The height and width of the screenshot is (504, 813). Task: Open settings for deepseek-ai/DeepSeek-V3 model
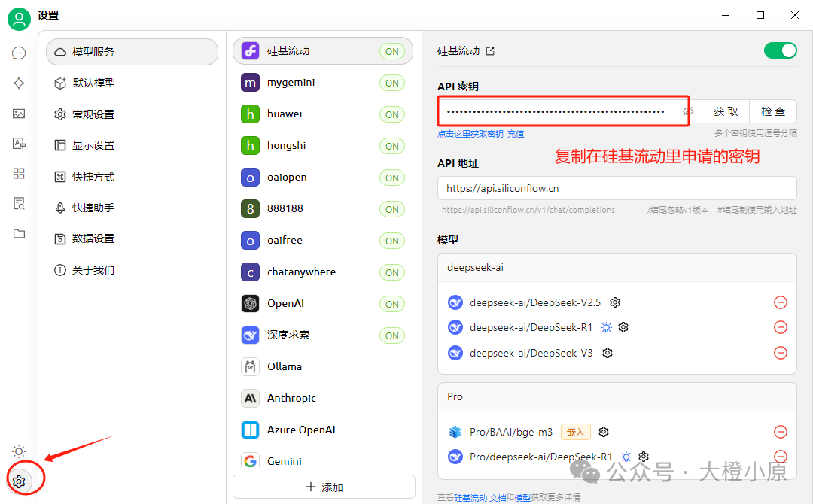click(x=607, y=353)
